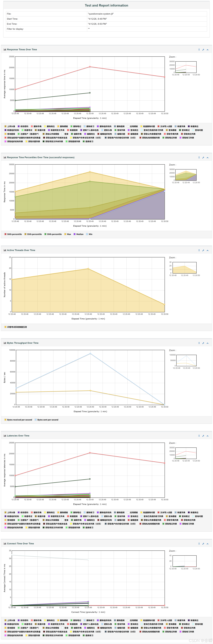Open the wrench settings on Latencies Over Time
Image resolution: width=213 pixels, height=644 pixels.
click(x=203, y=436)
